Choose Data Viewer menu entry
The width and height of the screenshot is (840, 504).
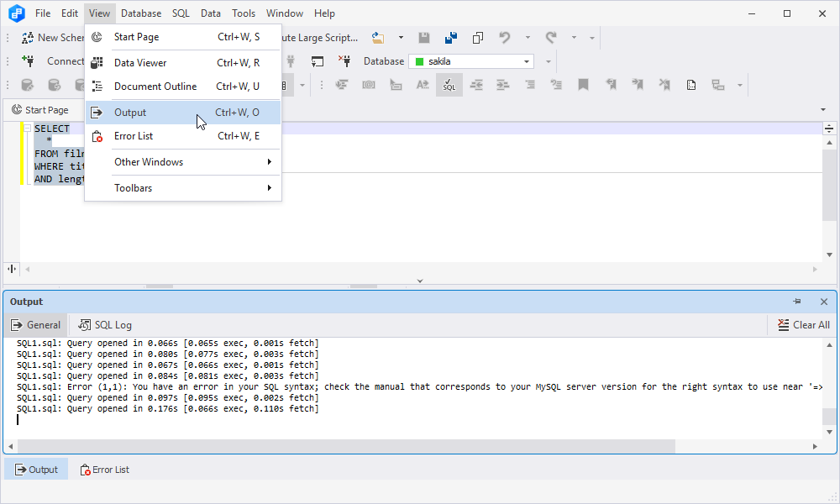[x=183, y=63]
